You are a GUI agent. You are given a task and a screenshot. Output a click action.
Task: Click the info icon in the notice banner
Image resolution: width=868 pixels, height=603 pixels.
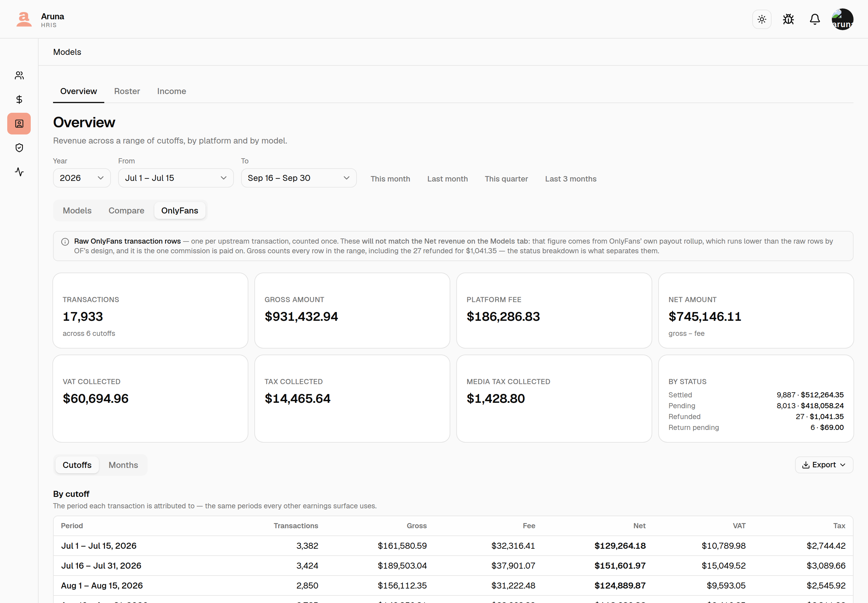65,242
